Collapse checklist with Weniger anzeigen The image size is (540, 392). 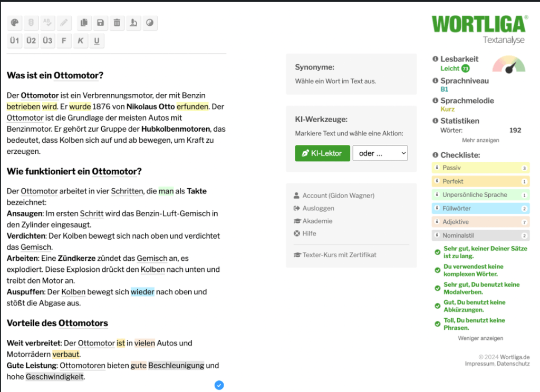480,338
